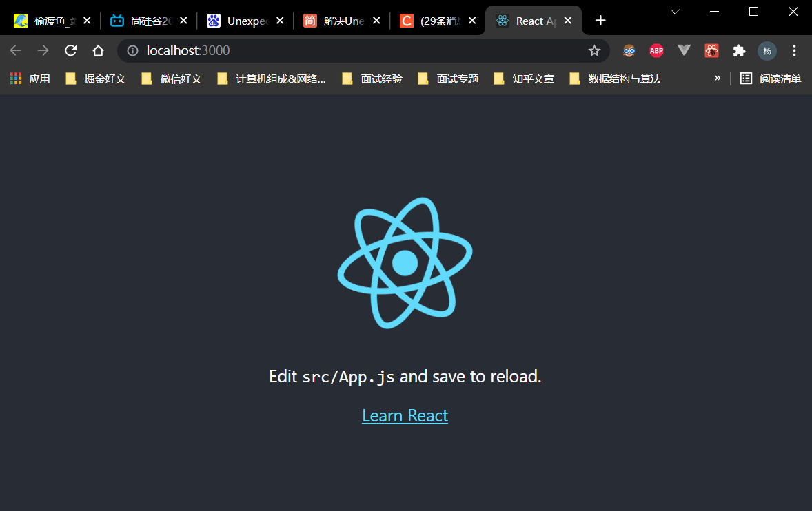Screen dimensions: 812x511
Task: Close the 偷渡鱼 tab
Action: pyautogui.click(x=87, y=21)
